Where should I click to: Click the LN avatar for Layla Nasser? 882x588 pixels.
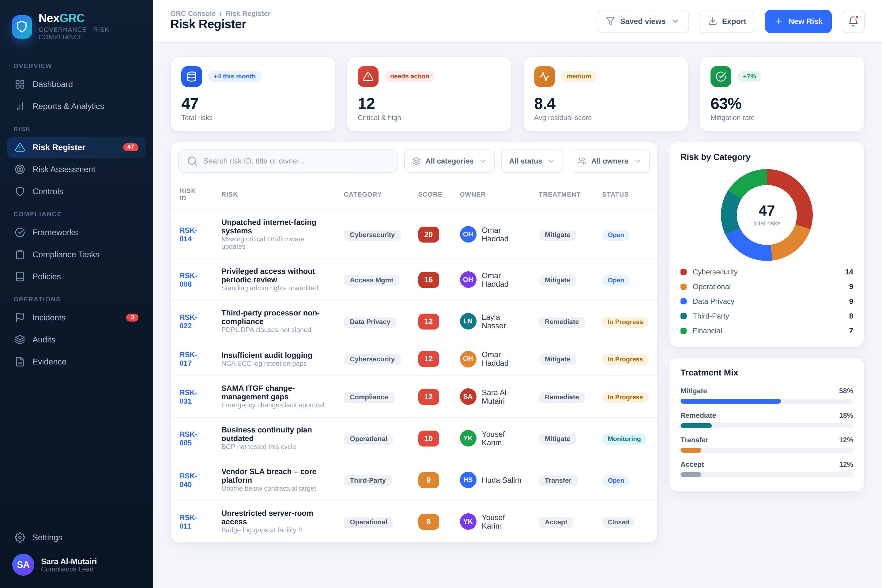[468, 321]
